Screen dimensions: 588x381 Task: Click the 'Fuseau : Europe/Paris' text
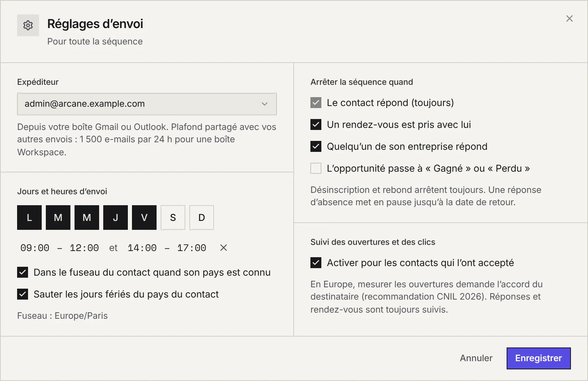coord(63,316)
